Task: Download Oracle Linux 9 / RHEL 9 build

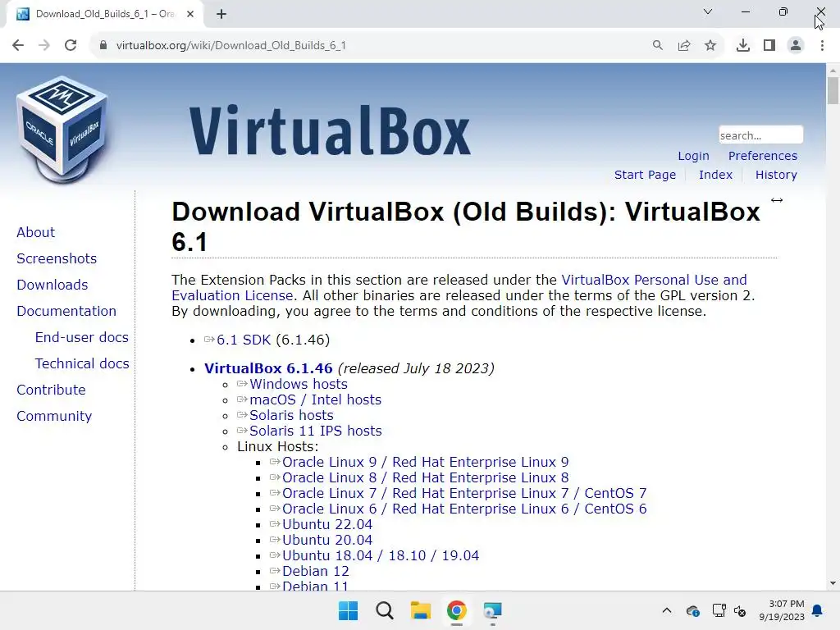Action: [x=426, y=462]
